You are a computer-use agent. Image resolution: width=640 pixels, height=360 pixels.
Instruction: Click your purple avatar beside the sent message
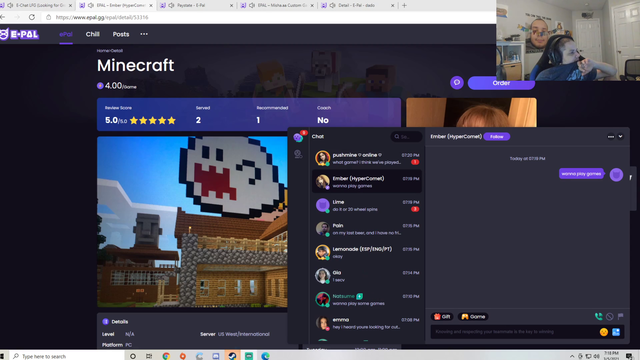pos(616,175)
